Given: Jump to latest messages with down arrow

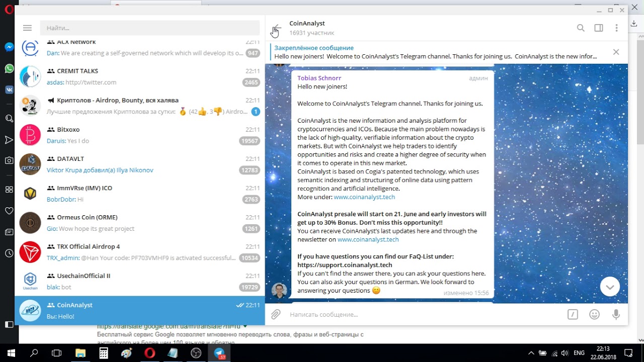Looking at the screenshot, I should click(x=610, y=287).
